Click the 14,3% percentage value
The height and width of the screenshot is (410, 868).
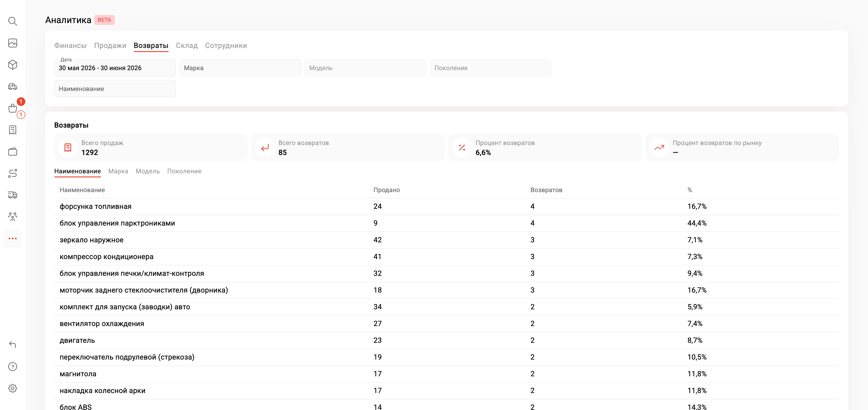click(x=697, y=407)
